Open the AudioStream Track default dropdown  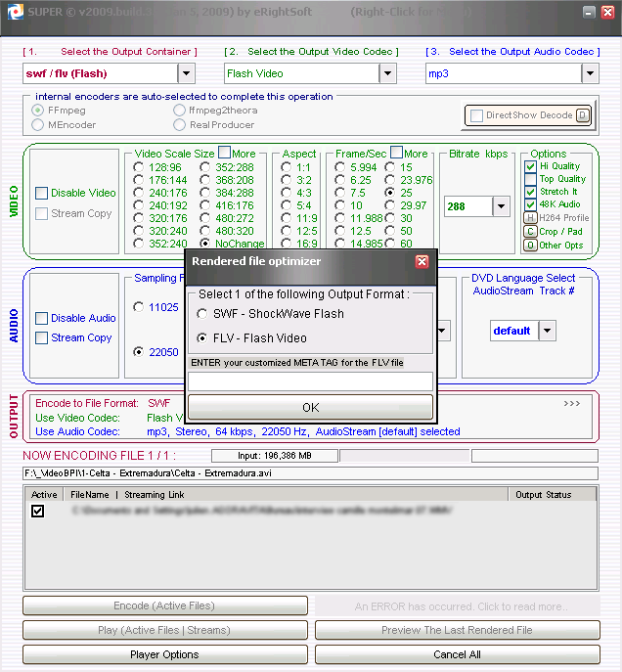[x=547, y=331]
